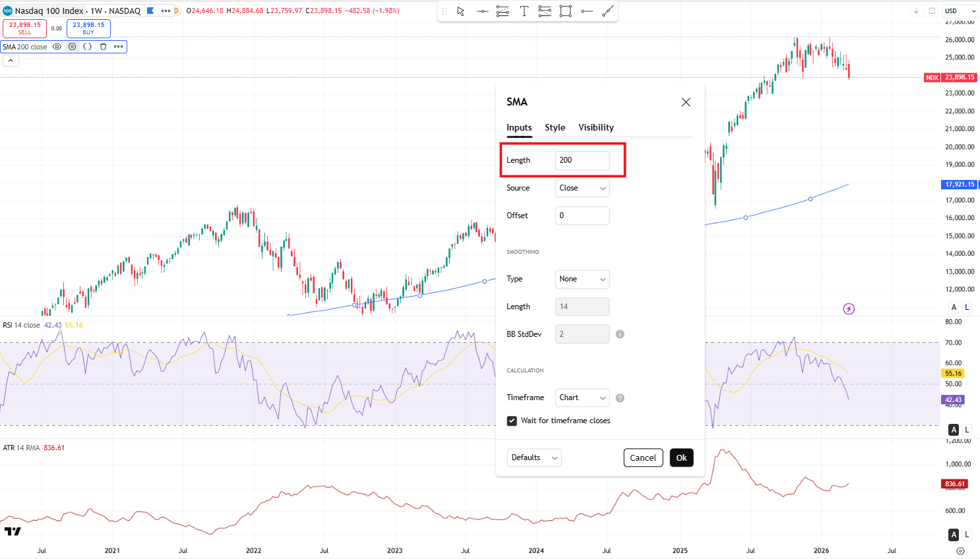Select the rectangle shape drawing tool
The image size is (980, 559).
coord(565,11)
